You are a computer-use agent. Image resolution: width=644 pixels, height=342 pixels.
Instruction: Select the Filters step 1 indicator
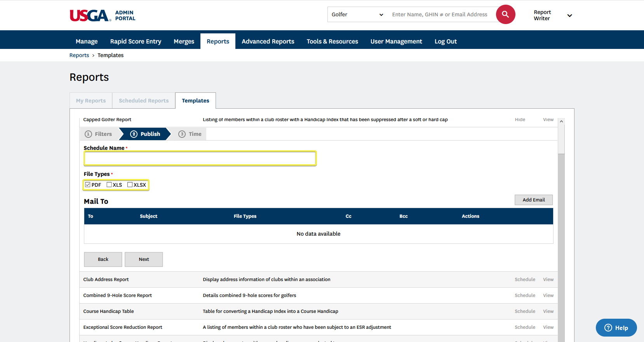[x=99, y=134]
